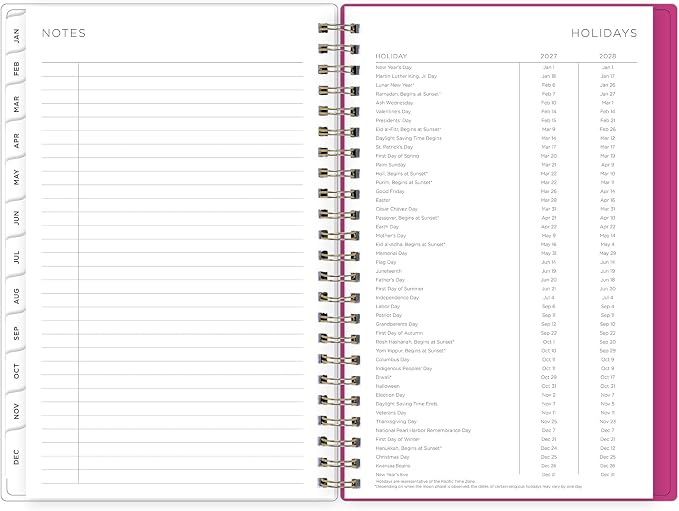Click the first lined notes row
This screenshot has width=679, height=511.
pyautogui.click(x=172, y=70)
